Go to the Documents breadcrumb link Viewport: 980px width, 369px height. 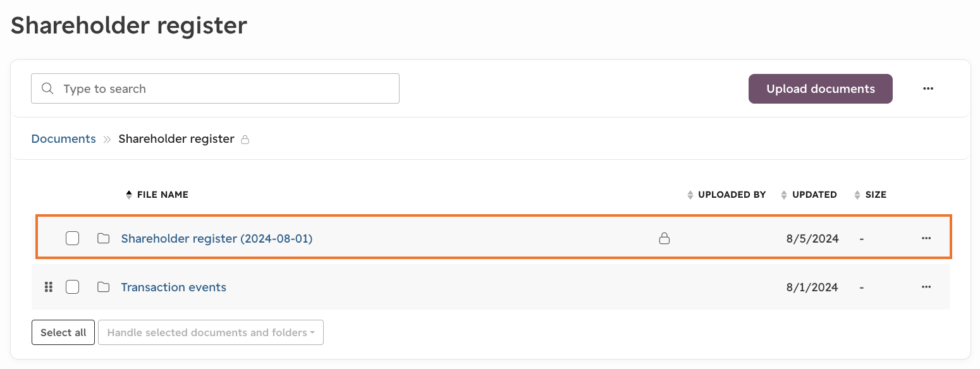(x=64, y=139)
